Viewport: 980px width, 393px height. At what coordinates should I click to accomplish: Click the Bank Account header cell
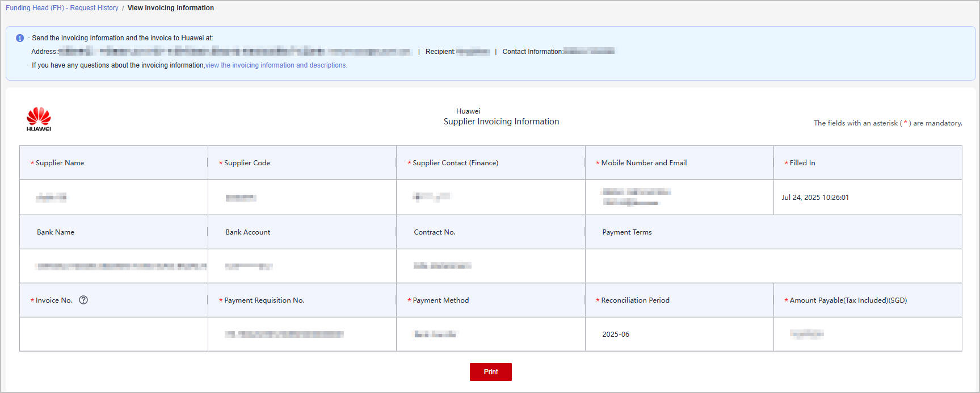247,232
